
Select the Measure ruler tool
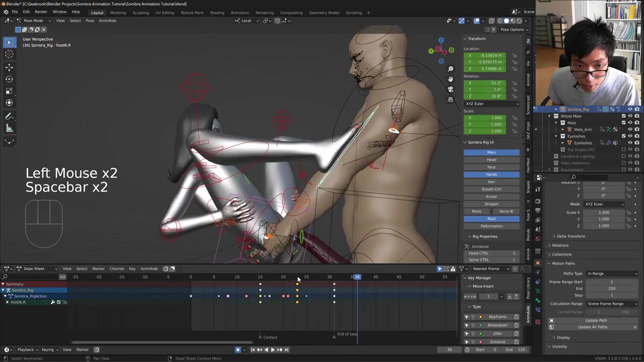9,129
